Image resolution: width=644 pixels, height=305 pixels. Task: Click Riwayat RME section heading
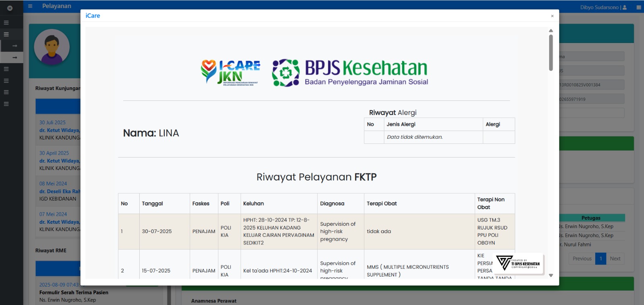click(51, 250)
